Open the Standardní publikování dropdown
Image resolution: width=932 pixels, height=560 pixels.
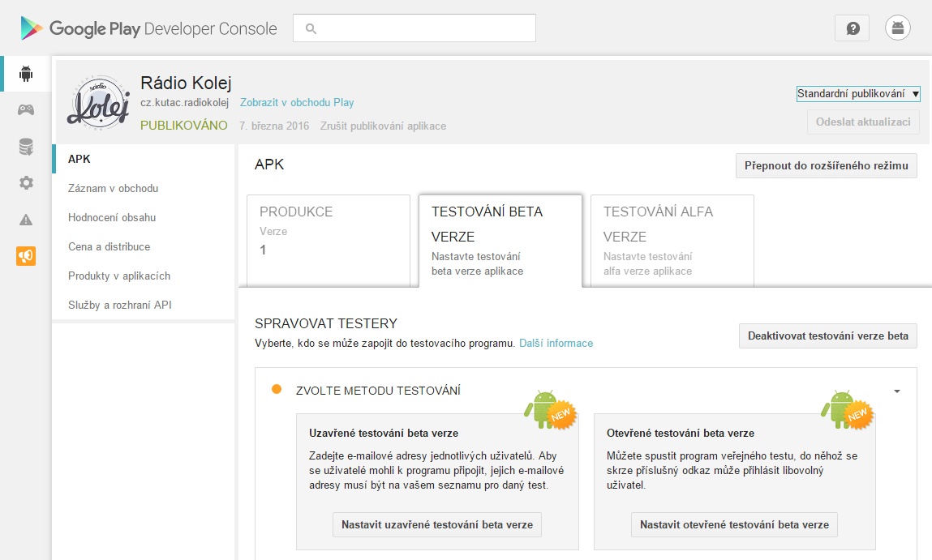[x=858, y=94]
